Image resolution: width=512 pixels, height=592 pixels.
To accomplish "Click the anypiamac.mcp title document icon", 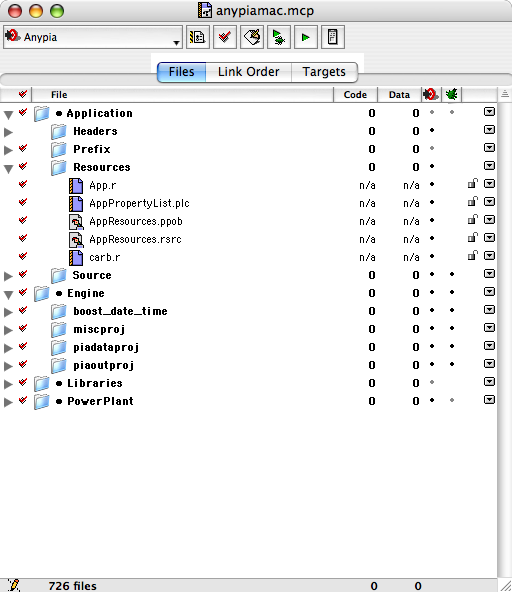I will [205, 10].
